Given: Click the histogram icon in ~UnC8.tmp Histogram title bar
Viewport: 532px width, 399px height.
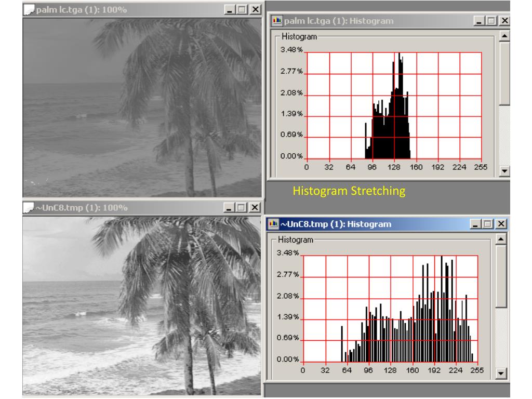Looking at the screenshot, I should coord(273,224).
